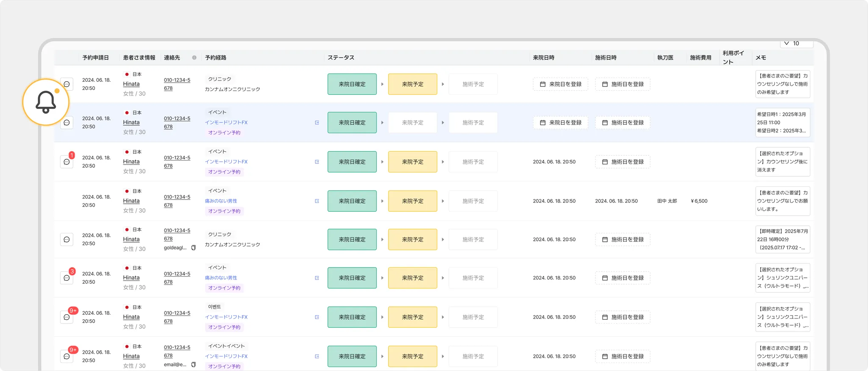The height and width of the screenshot is (371, 868).
Task: Open chat icon in the 이벤트 row
Action: [x=67, y=317]
